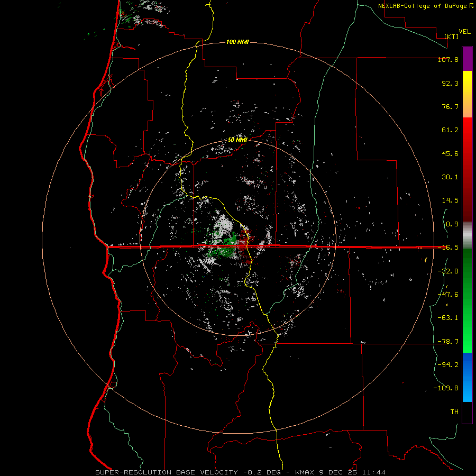Click the -78.7 velocity scale value
This screenshot has height=476, width=476.
448,342
